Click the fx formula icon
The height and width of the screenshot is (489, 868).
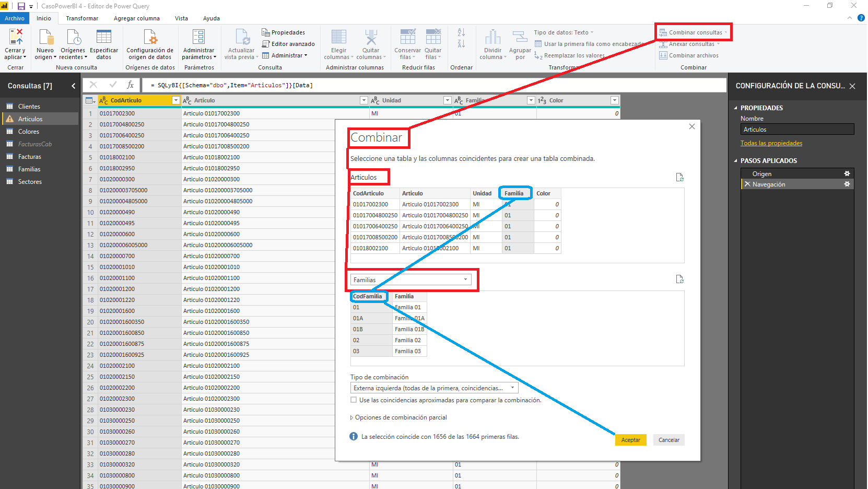click(x=131, y=85)
